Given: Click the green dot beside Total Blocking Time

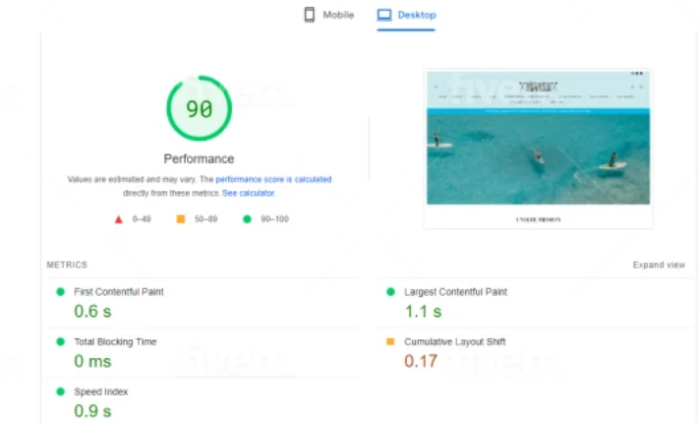Looking at the screenshot, I should [61, 342].
